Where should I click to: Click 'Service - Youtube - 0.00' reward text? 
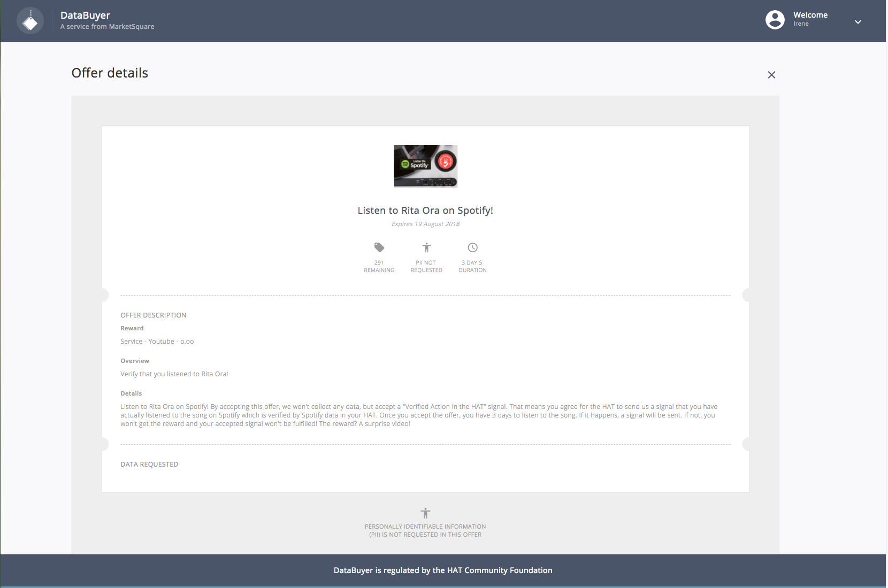(x=157, y=342)
